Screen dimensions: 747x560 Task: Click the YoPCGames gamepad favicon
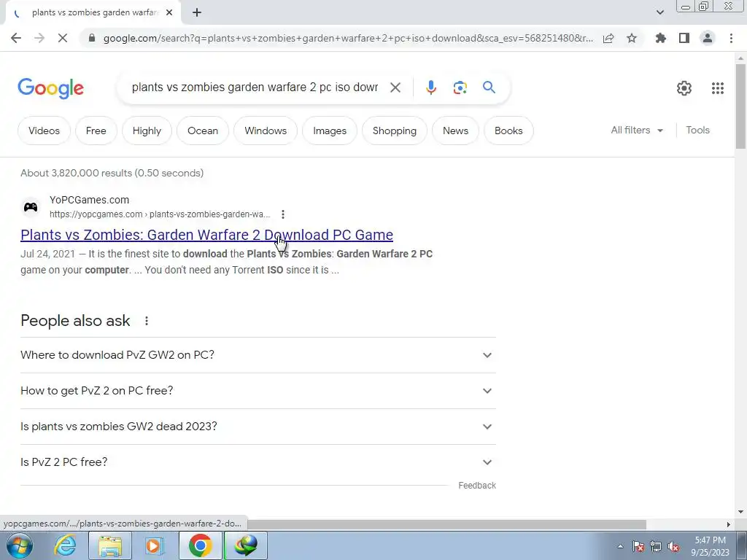[x=31, y=207]
